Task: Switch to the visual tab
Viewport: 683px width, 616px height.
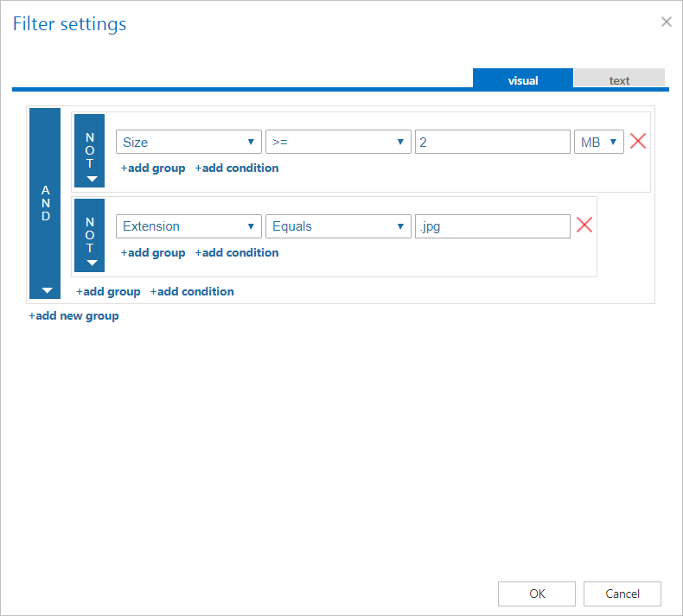Action: click(x=522, y=80)
